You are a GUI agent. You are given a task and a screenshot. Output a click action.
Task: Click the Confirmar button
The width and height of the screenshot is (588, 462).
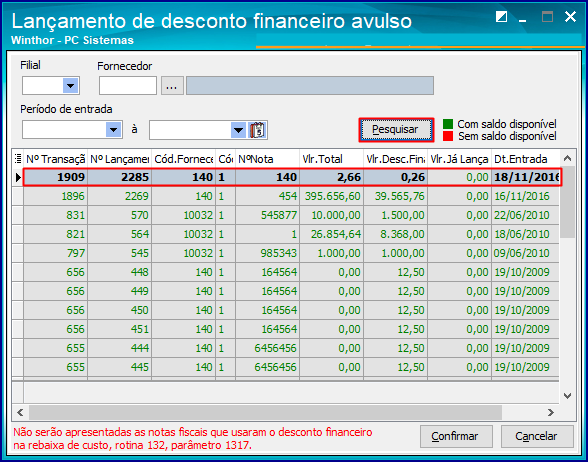456,436
